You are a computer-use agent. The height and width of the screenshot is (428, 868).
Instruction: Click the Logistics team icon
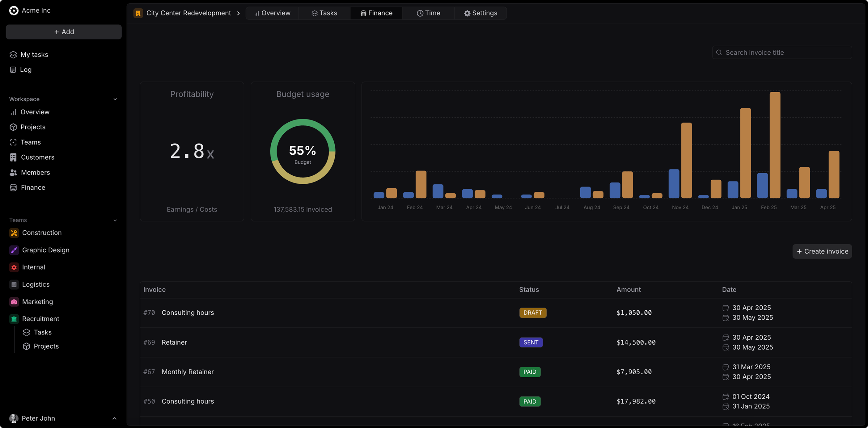14,284
